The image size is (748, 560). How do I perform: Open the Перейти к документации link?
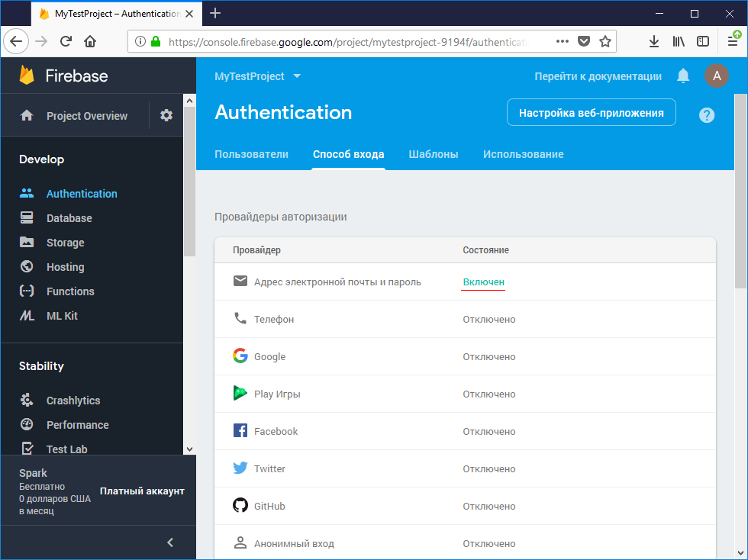(598, 76)
